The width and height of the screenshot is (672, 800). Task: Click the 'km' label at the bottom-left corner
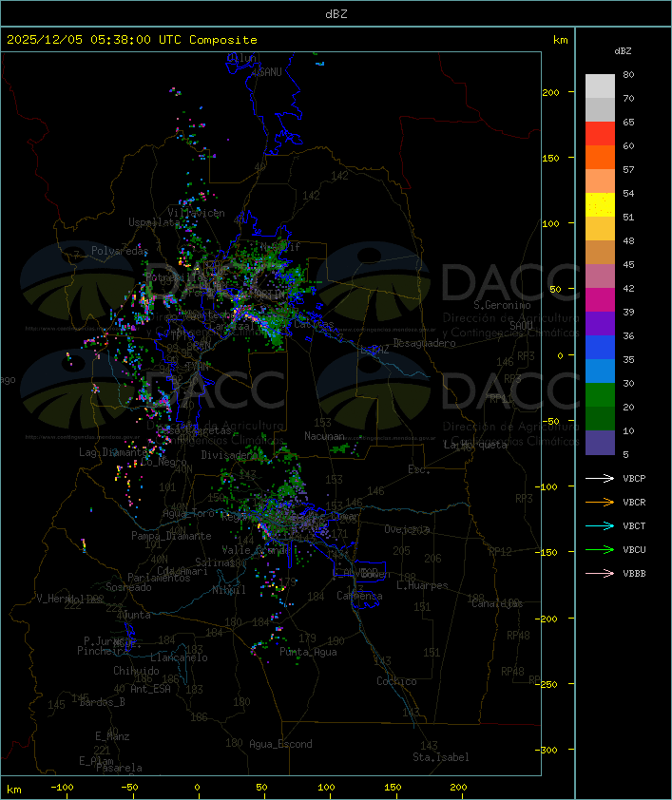pyautogui.click(x=13, y=790)
